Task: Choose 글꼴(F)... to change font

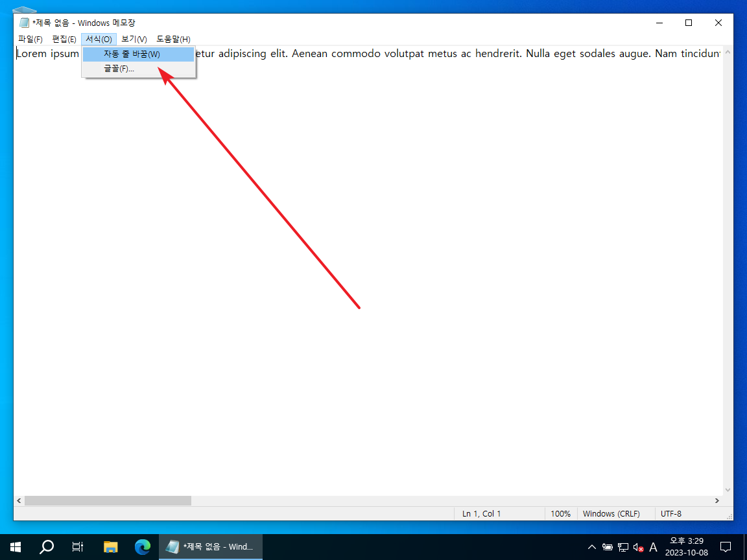Action: pyautogui.click(x=138, y=69)
